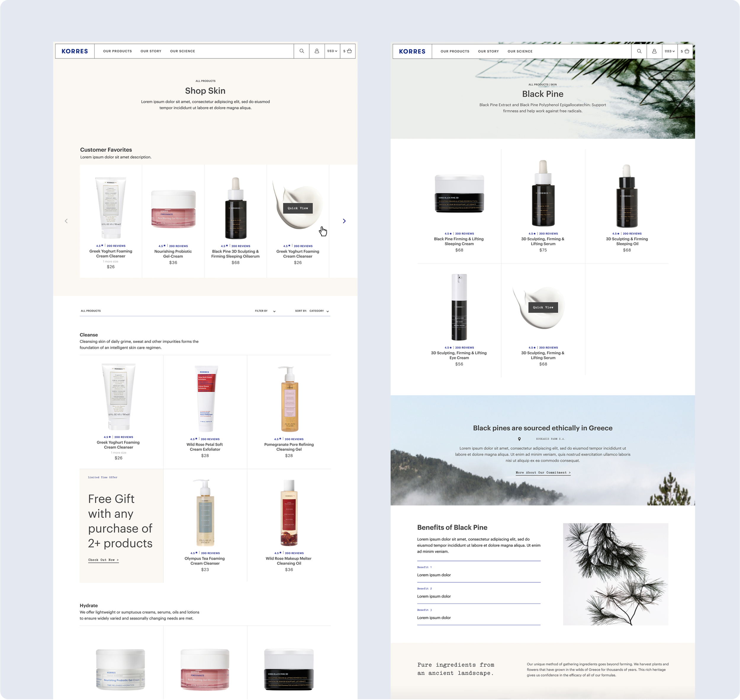Click the Cleanse section heading
740x700 pixels.
click(x=89, y=335)
